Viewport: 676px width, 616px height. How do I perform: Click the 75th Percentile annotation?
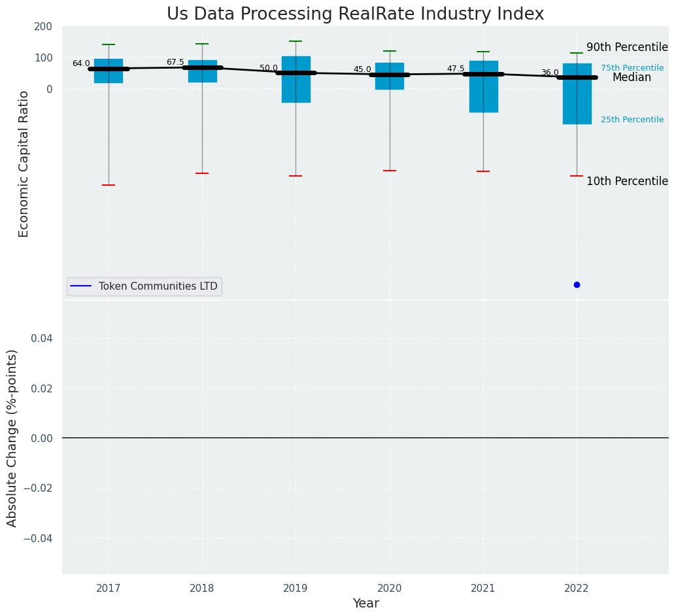pyautogui.click(x=632, y=68)
